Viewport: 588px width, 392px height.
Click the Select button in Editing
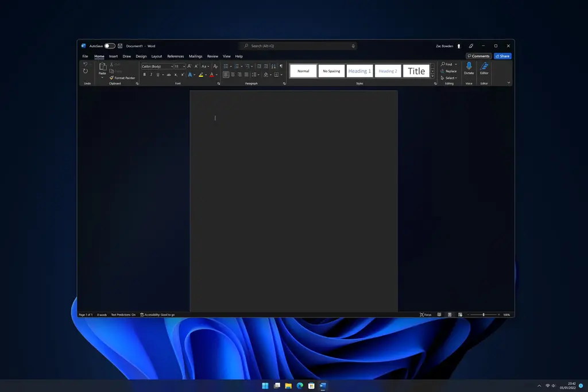449,78
